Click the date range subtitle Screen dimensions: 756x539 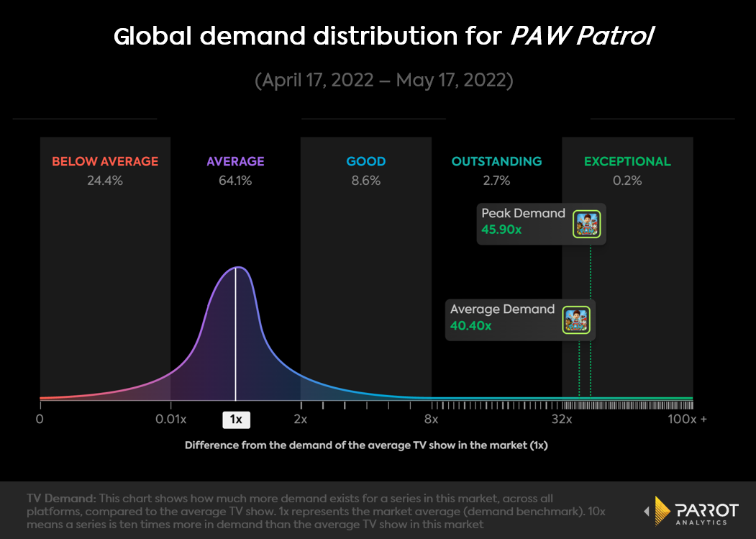pyautogui.click(x=384, y=80)
